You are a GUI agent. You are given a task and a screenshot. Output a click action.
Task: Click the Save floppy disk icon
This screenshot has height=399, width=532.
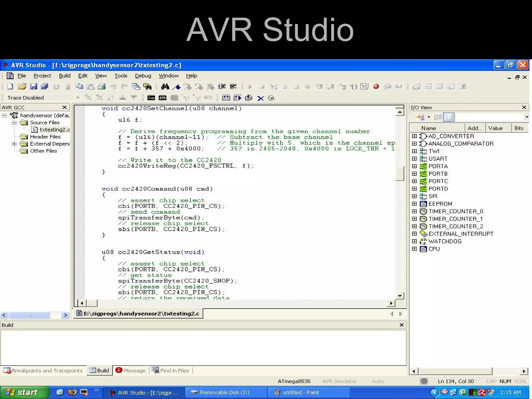(x=34, y=87)
